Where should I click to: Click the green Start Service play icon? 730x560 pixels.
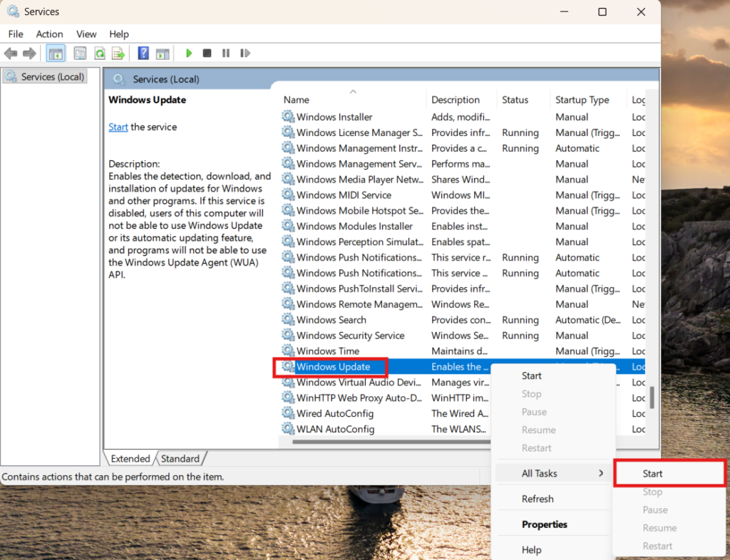coord(188,53)
